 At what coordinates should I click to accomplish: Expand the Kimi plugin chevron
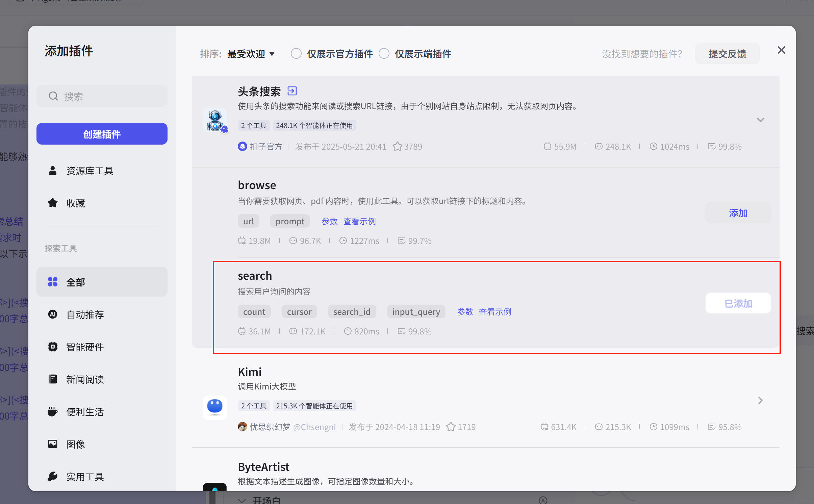pyautogui.click(x=760, y=400)
